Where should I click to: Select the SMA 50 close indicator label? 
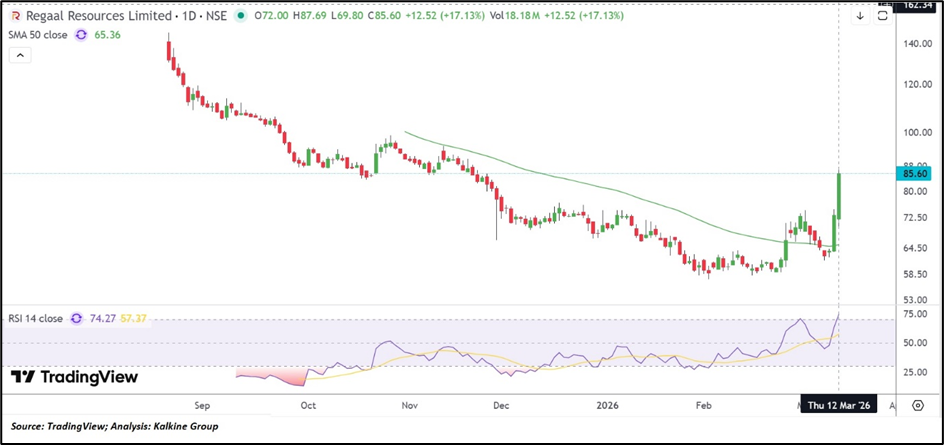tap(37, 34)
